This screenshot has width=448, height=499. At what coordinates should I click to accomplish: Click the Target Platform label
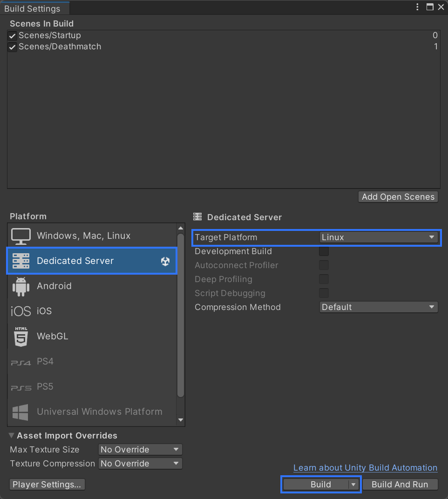[x=226, y=237]
